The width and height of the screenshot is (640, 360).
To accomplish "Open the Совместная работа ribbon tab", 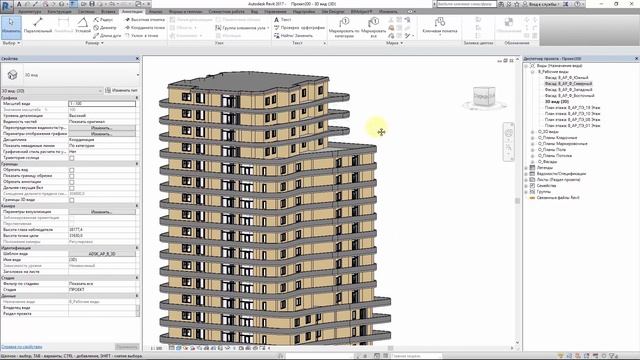I will pyautogui.click(x=227, y=12).
